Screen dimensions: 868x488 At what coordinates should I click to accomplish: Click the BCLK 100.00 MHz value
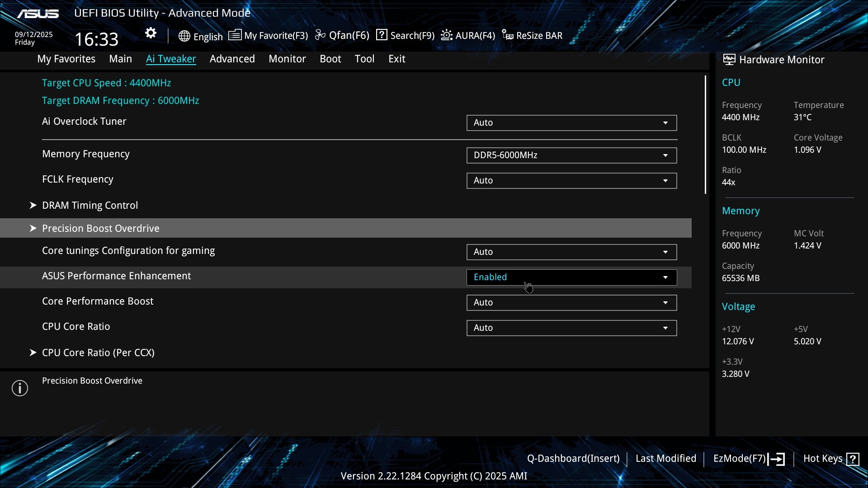[744, 150]
